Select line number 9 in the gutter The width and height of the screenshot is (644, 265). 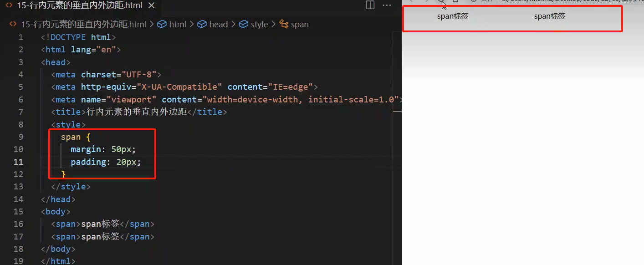[x=21, y=137]
